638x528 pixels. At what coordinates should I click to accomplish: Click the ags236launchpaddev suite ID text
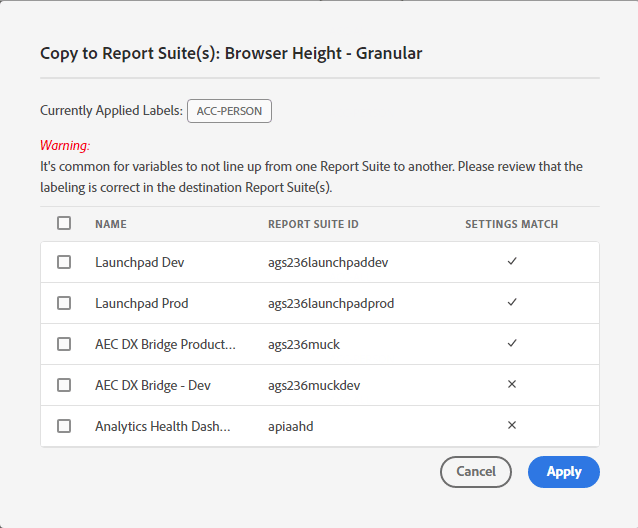328,263
